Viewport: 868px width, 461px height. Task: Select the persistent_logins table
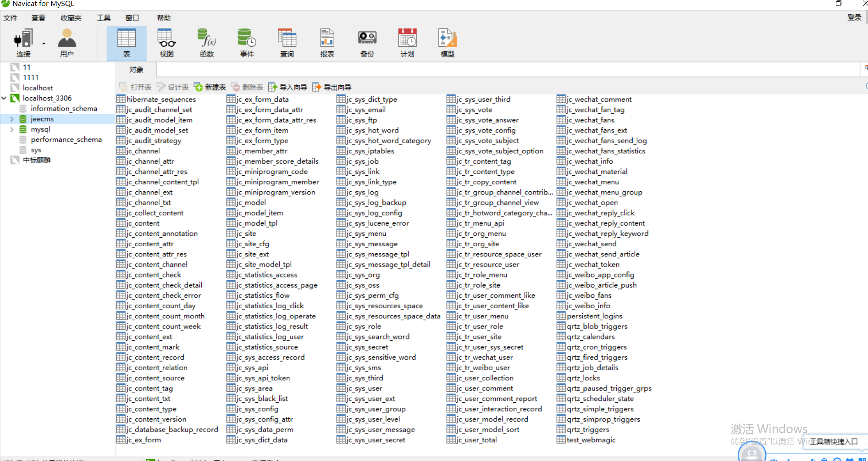point(594,316)
